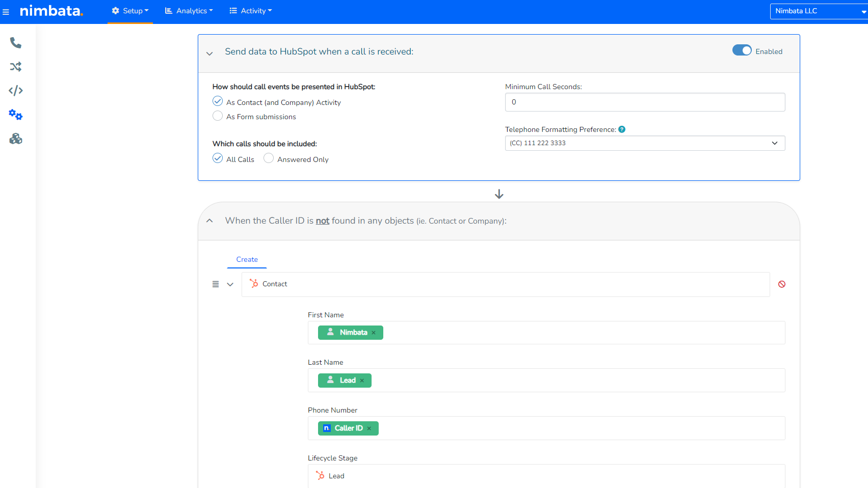The width and height of the screenshot is (868, 488).
Task: Select Answered Only option
Action: tap(269, 158)
